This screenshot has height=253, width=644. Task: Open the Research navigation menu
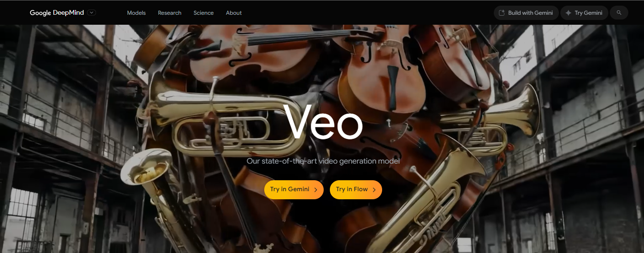(x=170, y=13)
